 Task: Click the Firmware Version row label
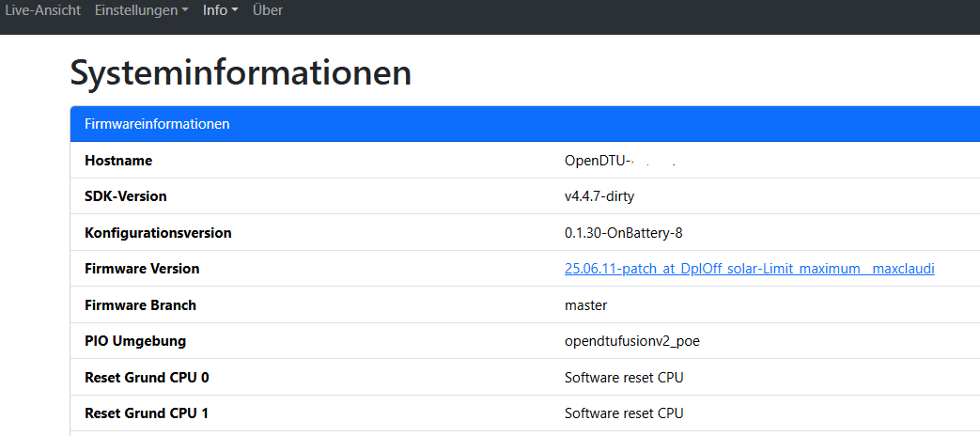click(142, 269)
